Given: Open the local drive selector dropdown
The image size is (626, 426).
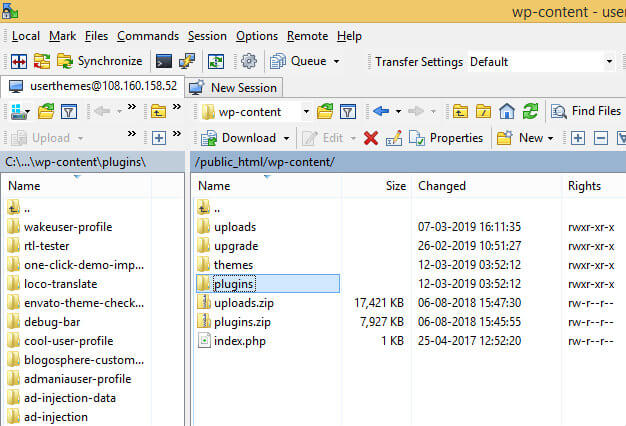Looking at the screenshot, I should 20,112.
